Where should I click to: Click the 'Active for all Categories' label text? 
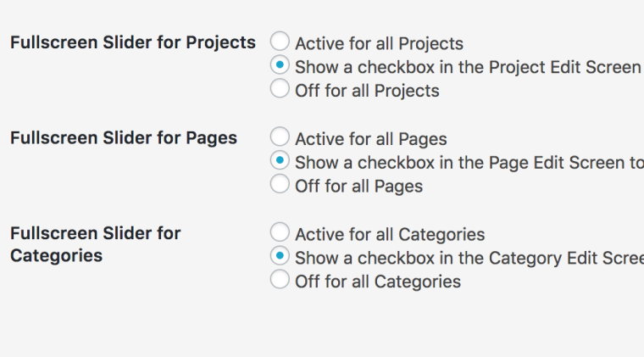390,235
